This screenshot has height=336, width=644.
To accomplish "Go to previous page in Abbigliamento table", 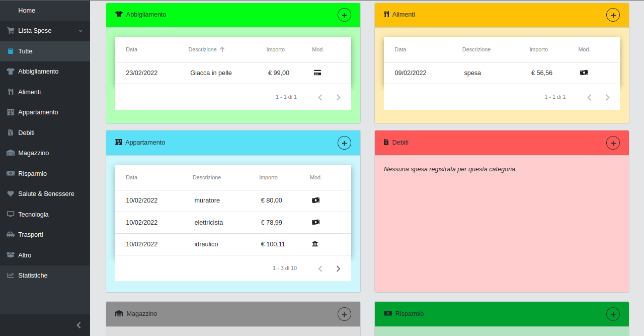I will pos(320,97).
